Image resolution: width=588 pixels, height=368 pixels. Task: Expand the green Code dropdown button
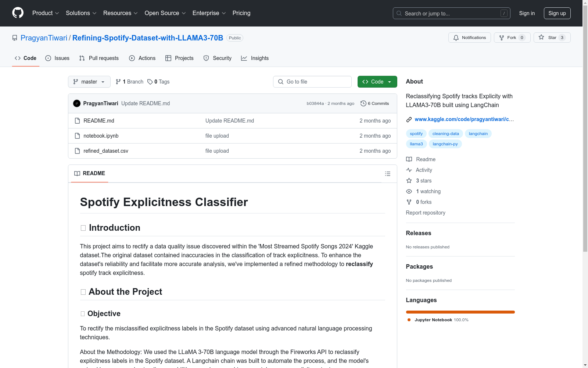377,82
